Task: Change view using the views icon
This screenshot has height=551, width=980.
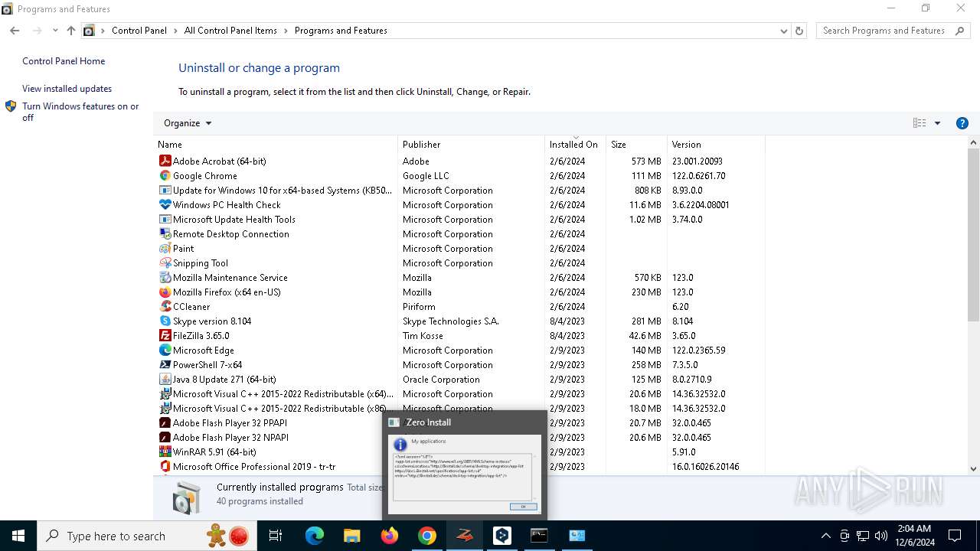Action: [x=920, y=123]
